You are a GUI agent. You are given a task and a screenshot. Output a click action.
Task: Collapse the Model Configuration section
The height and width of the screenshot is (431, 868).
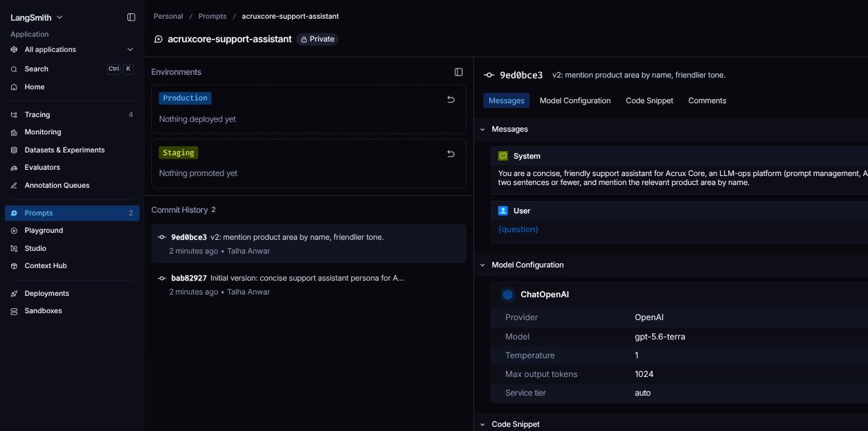483,265
